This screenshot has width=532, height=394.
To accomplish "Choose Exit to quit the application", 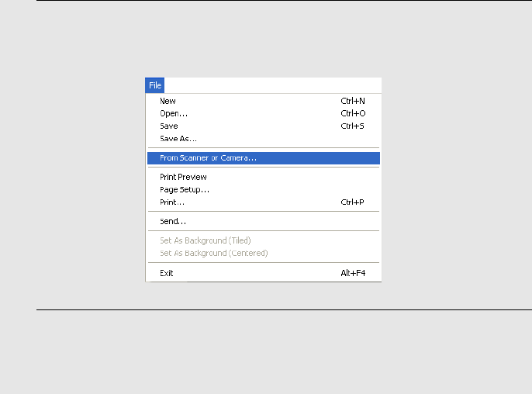I will [x=166, y=273].
